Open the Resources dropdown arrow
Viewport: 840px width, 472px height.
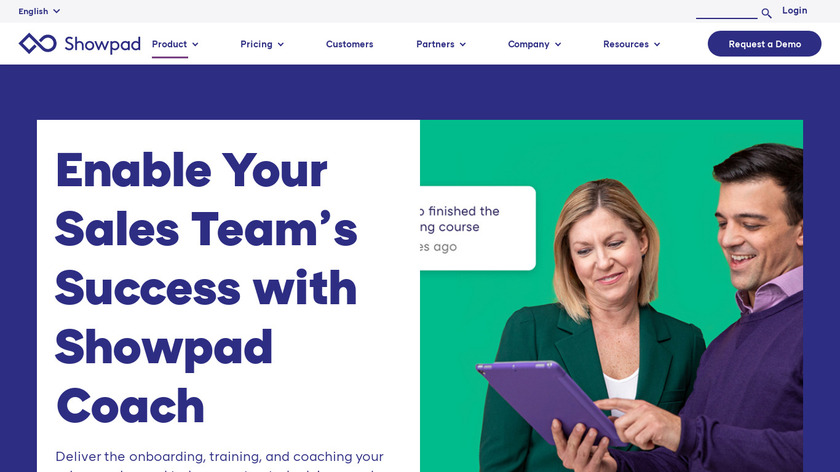point(657,44)
